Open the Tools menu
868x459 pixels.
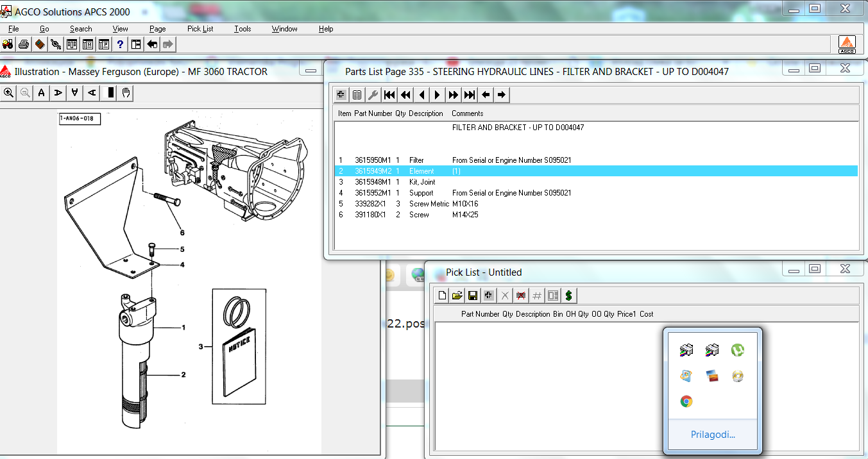(243, 29)
